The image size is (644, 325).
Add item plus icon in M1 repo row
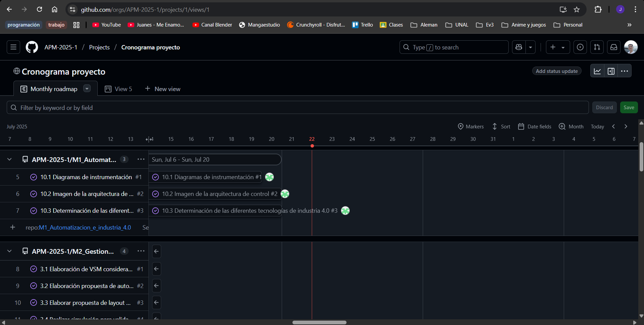coord(13,228)
